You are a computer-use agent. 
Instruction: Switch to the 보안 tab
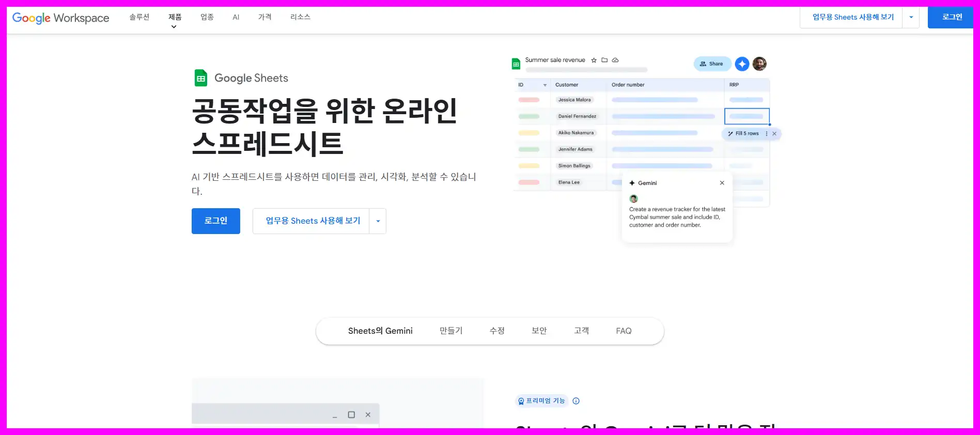[539, 331]
